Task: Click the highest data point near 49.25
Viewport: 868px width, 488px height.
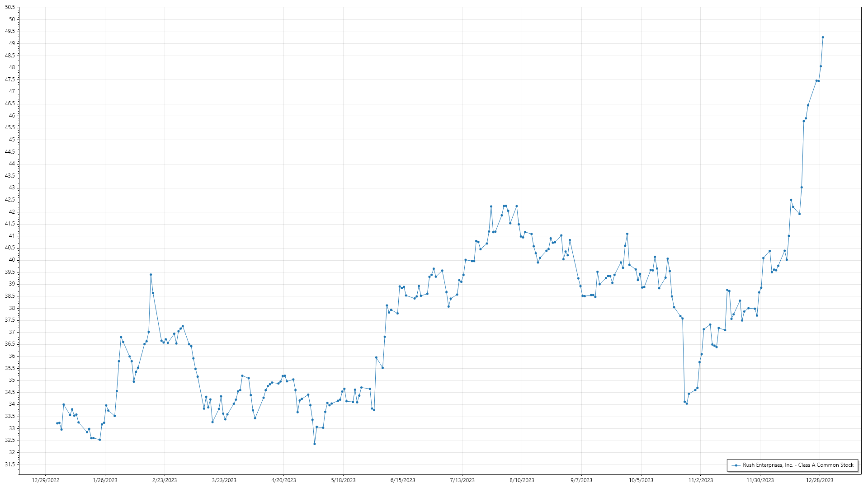Action: [823, 38]
